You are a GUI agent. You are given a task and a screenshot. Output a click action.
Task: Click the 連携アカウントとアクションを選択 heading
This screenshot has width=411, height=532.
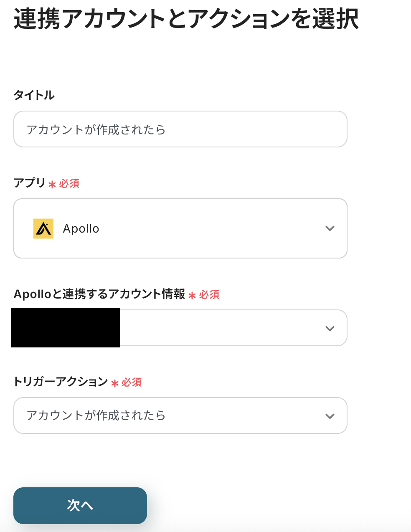pyautogui.click(x=186, y=19)
